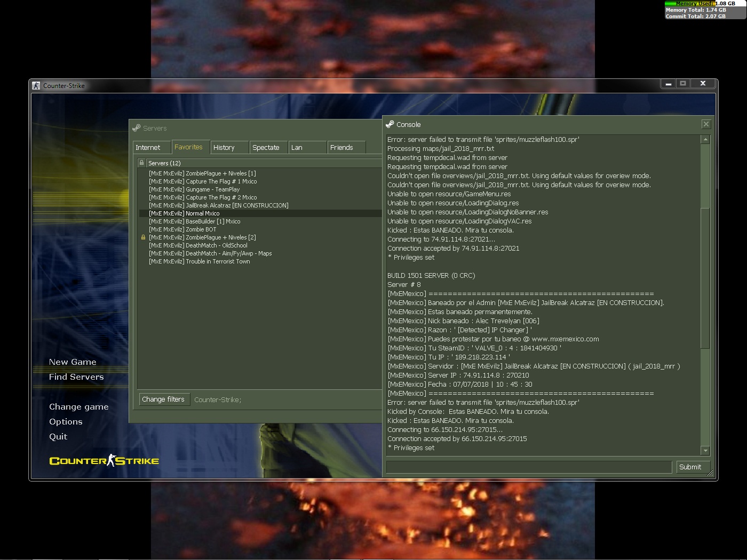This screenshot has height=560, width=747.
Task: Click the console scrollbar down arrow
Action: click(705, 450)
